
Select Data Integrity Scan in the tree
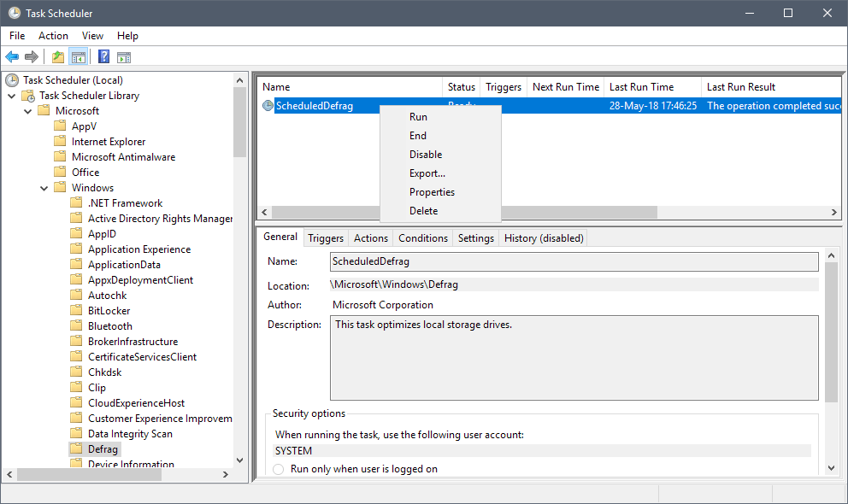130,434
